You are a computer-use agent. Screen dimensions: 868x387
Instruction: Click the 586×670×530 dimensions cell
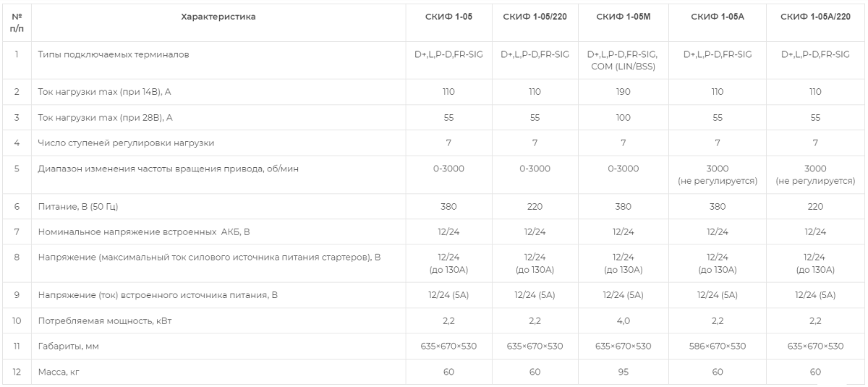click(717, 346)
